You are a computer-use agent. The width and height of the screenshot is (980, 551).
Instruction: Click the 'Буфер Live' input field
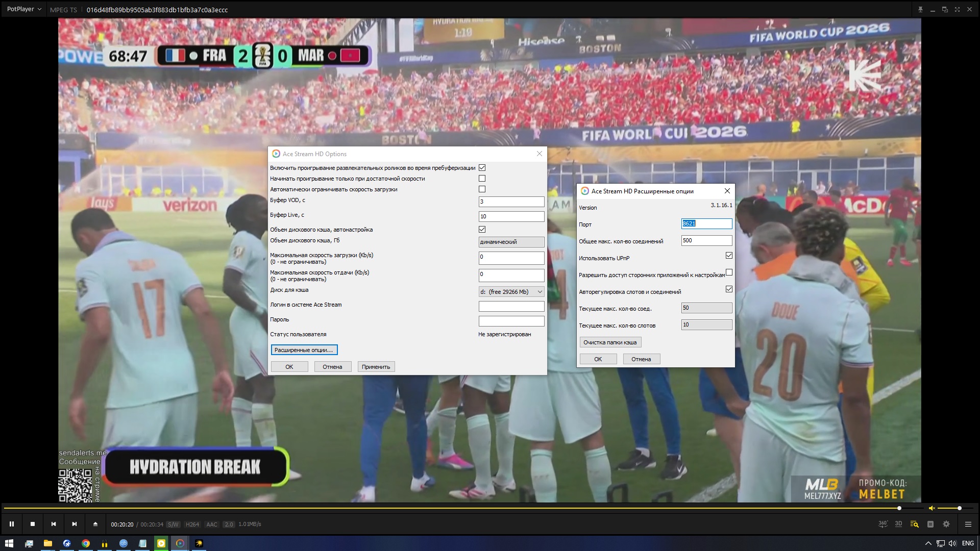(511, 217)
